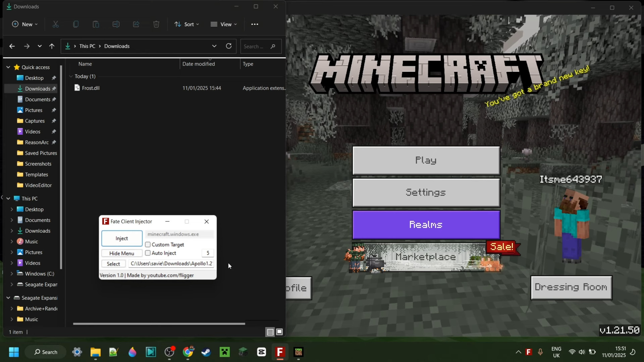
Task: Switch to large thumbnails view icon
Action: click(x=279, y=332)
